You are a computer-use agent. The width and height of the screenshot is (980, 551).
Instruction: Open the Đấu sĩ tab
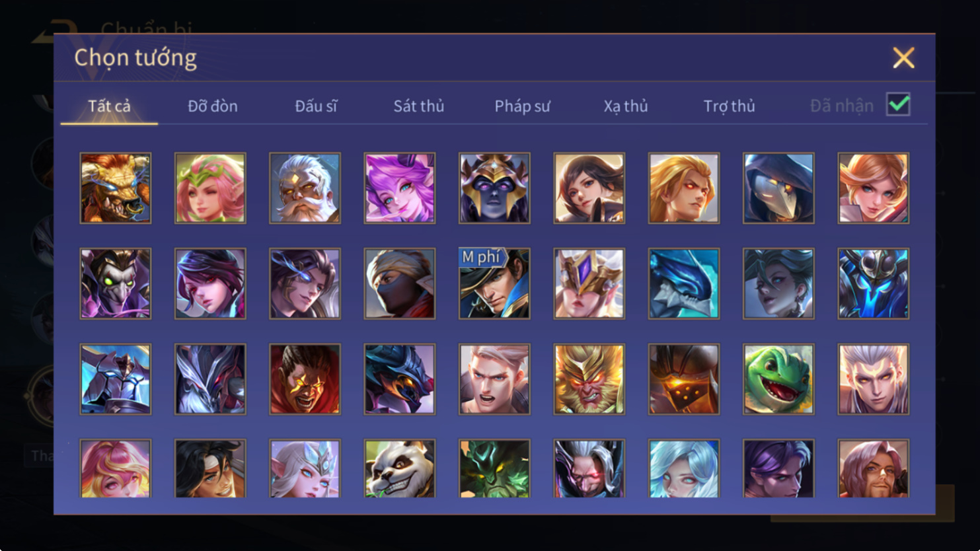[x=316, y=106]
